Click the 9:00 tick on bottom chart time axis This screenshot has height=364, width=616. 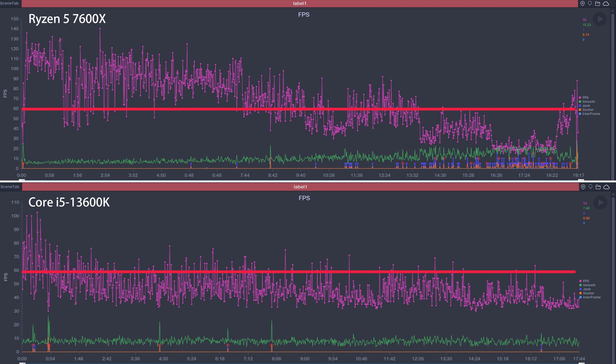(305, 359)
